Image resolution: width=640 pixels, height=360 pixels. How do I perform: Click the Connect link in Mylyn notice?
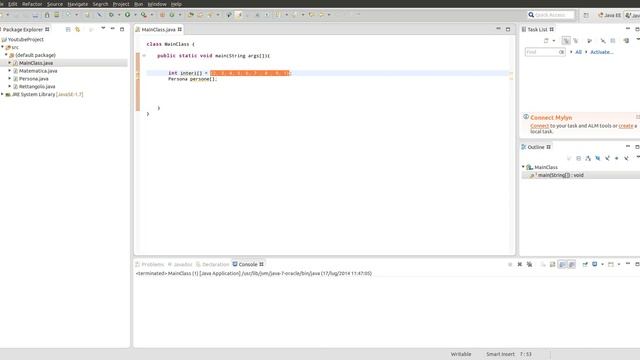(x=540, y=126)
